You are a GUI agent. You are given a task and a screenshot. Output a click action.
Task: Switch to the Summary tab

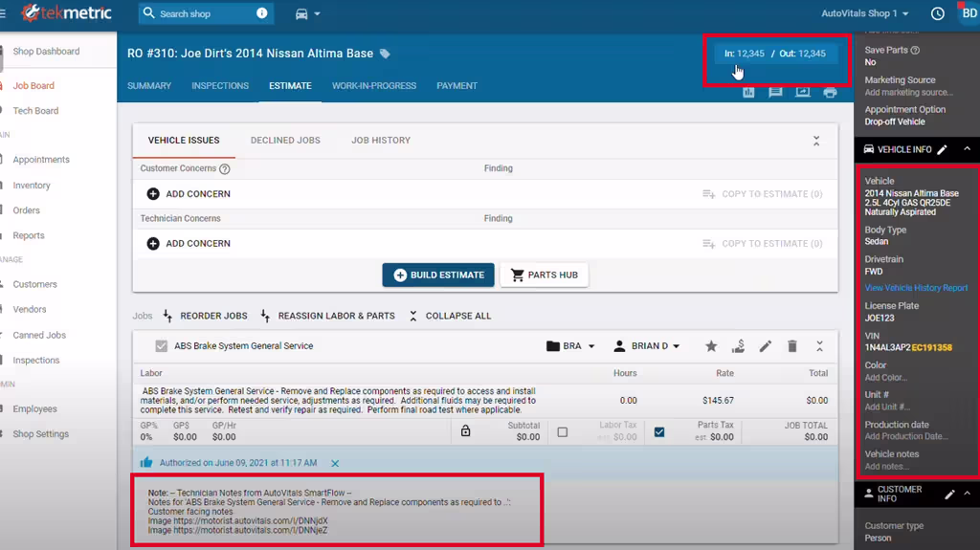point(149,86)
